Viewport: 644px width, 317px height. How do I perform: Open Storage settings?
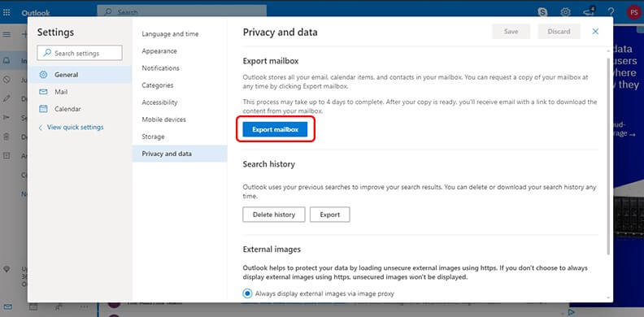tap(180, 137)
